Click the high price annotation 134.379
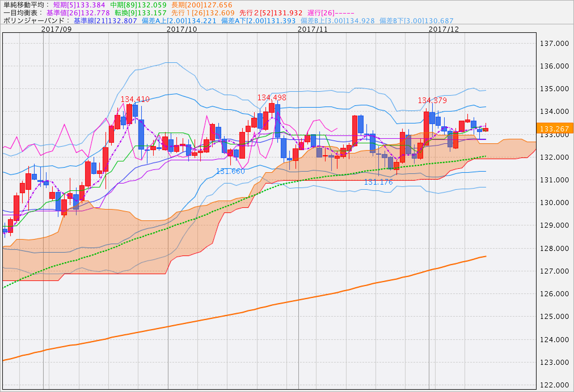This screenshot has width=574, height=392. (432, 100)
